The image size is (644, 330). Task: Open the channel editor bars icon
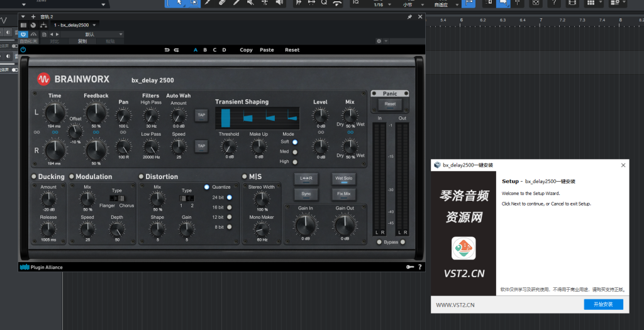click(23, 25)
